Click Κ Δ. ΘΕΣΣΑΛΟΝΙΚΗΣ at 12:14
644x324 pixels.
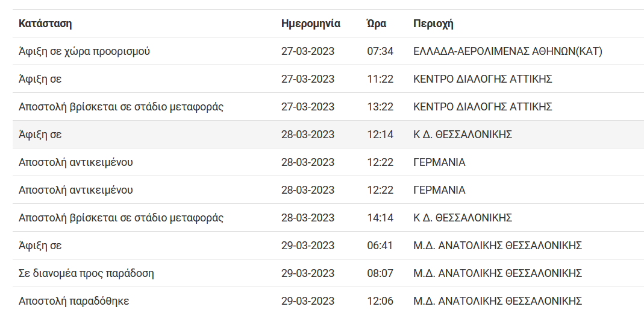[x=463, y=135]
